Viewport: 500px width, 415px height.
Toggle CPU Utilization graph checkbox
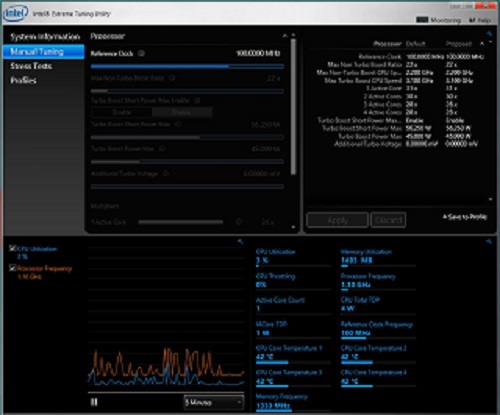click(x=13, y=248)
